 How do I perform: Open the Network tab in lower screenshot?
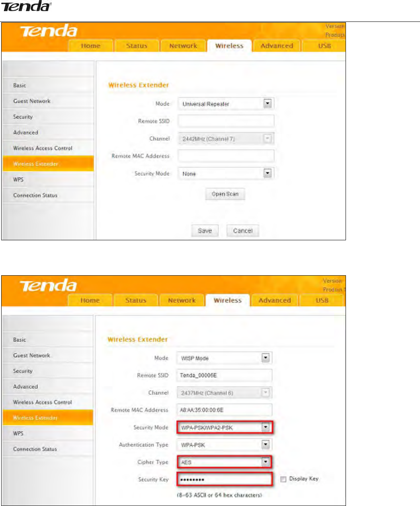click(182, 300)
